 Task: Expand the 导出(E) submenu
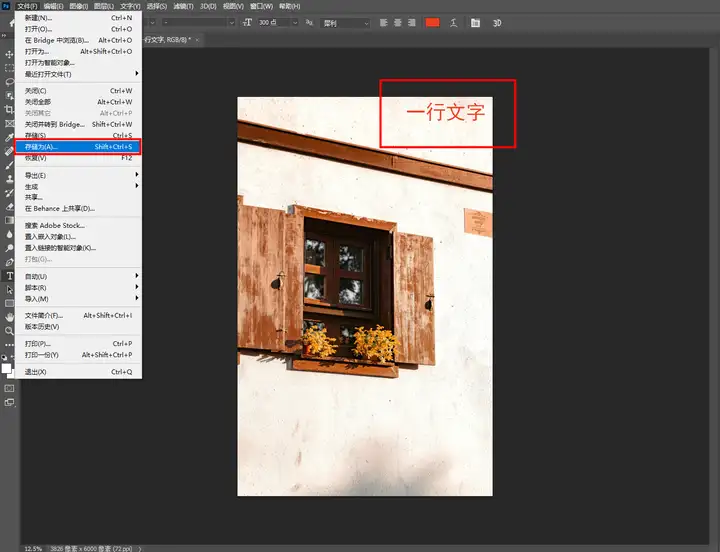pyautogui.click(x=79, y=175)
